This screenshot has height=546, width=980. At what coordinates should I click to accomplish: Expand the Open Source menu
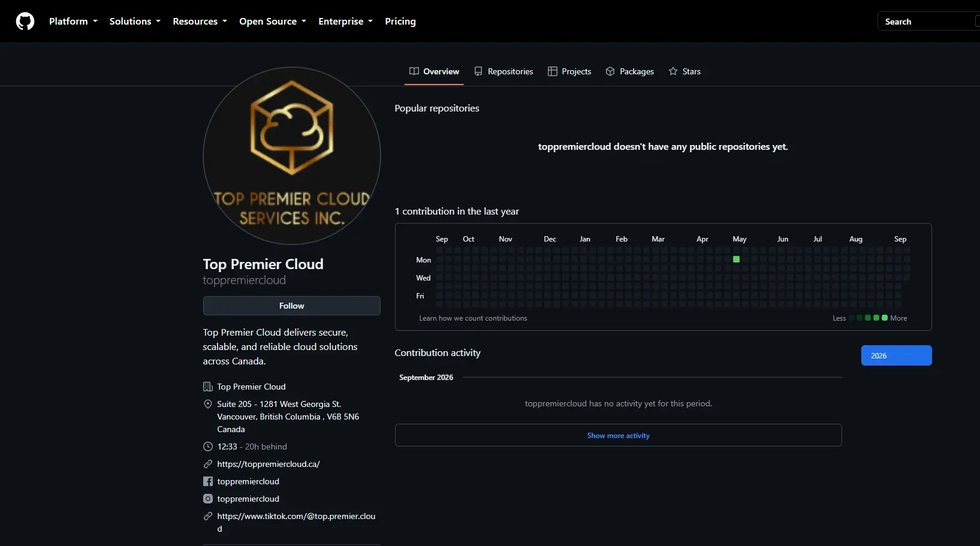point(273,22)
